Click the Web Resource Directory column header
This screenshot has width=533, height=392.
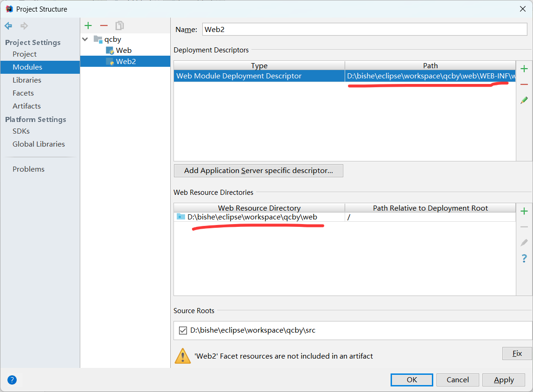point(259,208)
